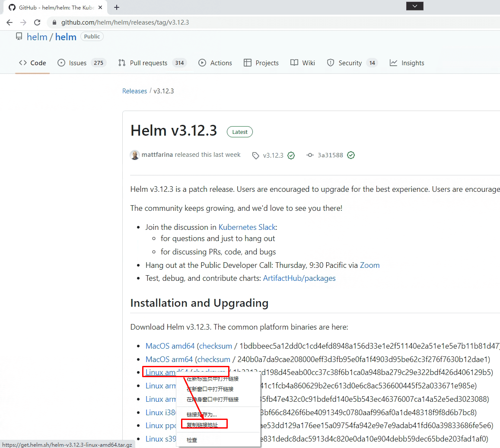Click the repository book icon beside helm

point(19,37)
